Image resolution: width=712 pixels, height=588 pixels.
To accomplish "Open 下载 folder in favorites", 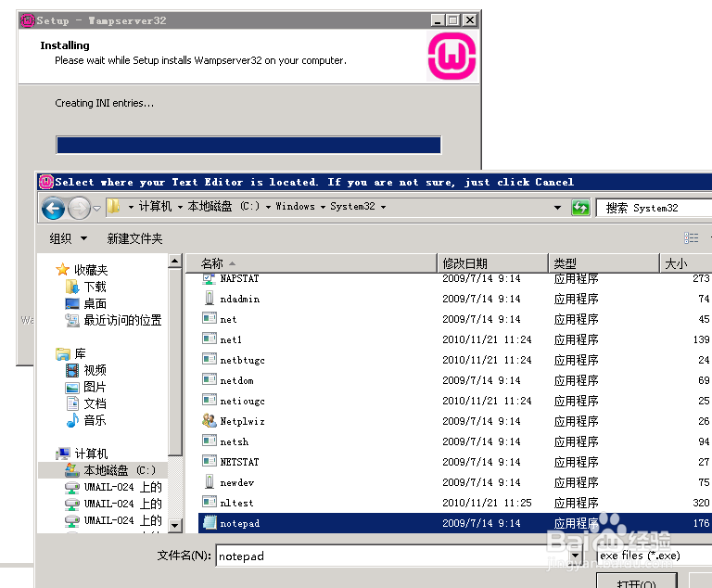I will [95, 287].
